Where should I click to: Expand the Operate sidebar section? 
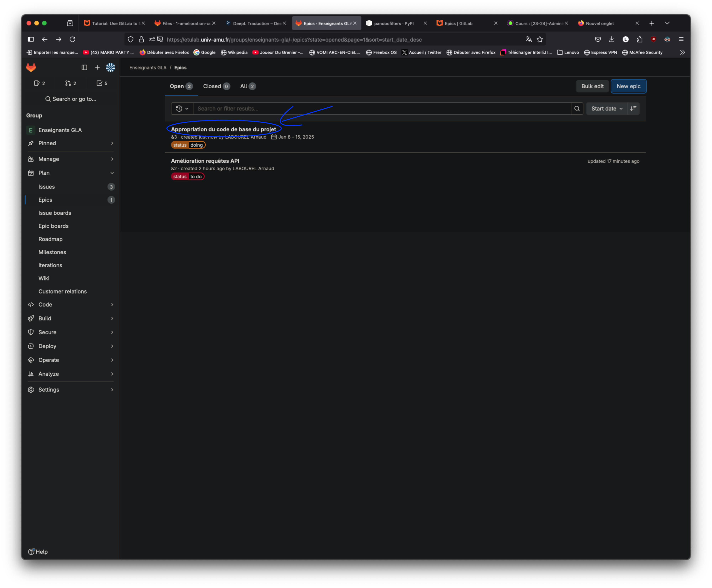(71, 360)
